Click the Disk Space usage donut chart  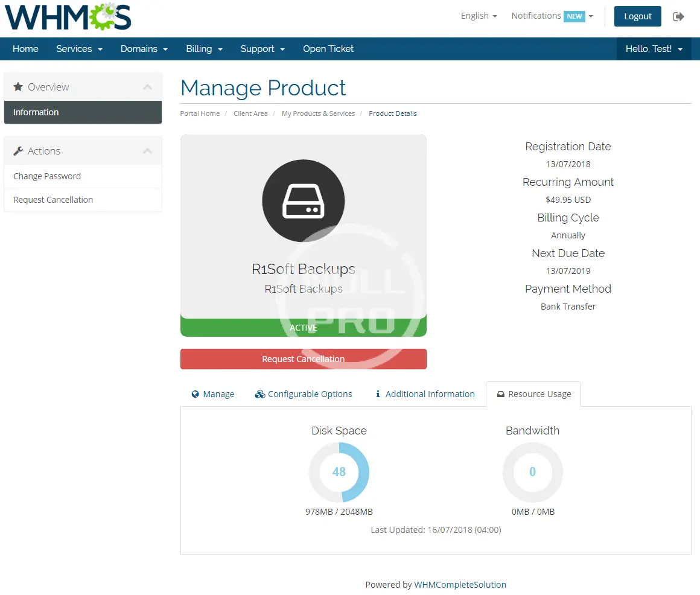pos(339,472)
